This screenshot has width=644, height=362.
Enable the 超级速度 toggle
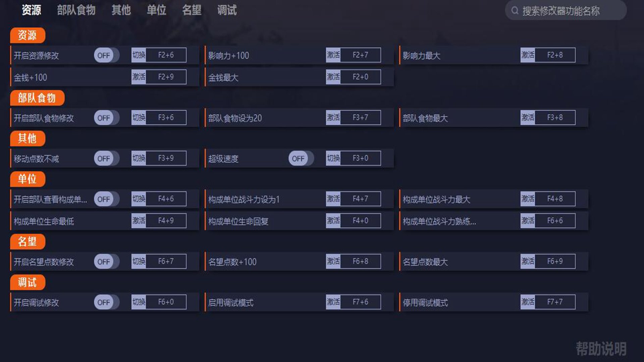coord(301,159)
